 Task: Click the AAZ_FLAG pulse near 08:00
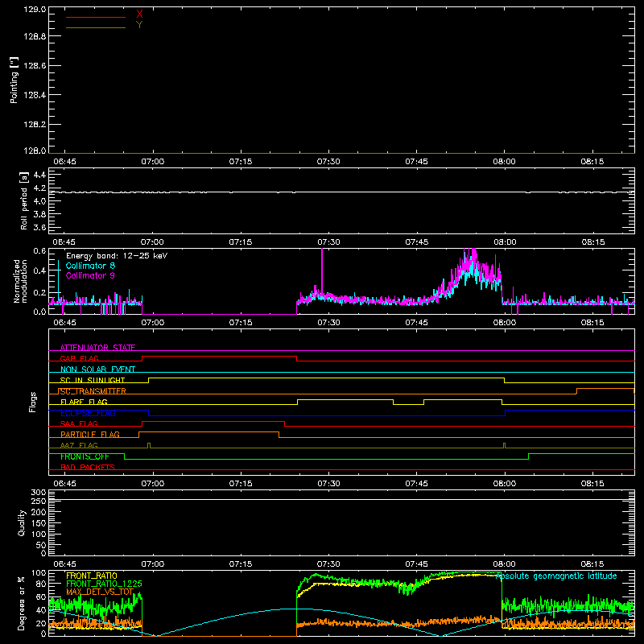[505, 445]
